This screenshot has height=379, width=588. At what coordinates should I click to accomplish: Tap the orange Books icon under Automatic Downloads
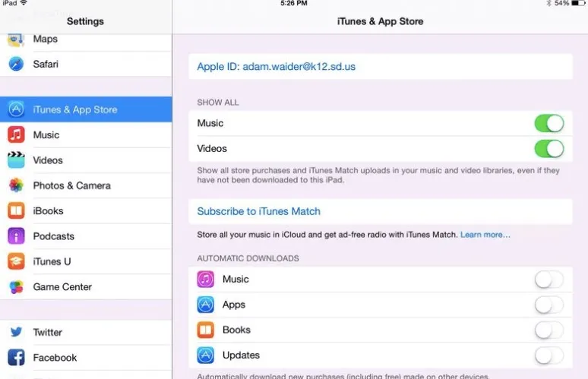206,330
